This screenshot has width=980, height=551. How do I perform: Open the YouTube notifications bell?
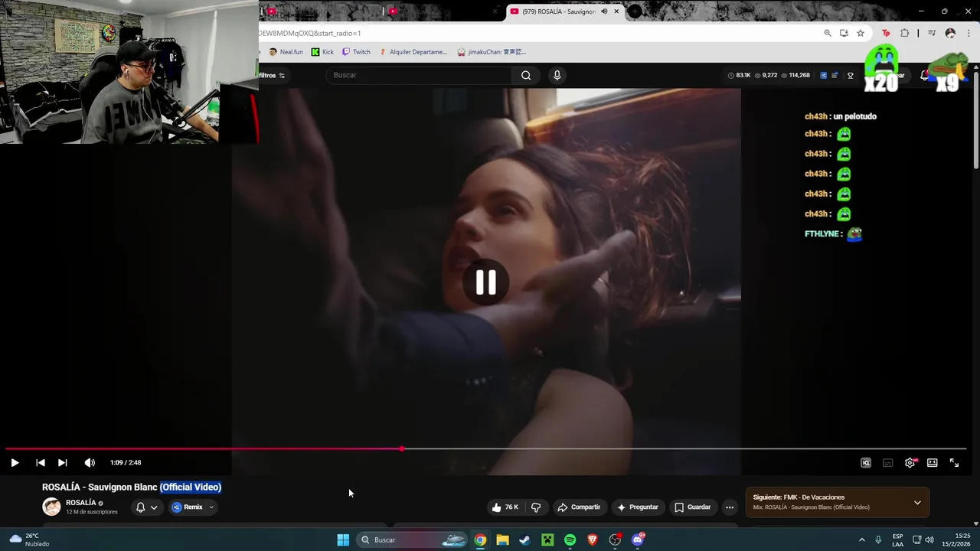click(924, 75)
